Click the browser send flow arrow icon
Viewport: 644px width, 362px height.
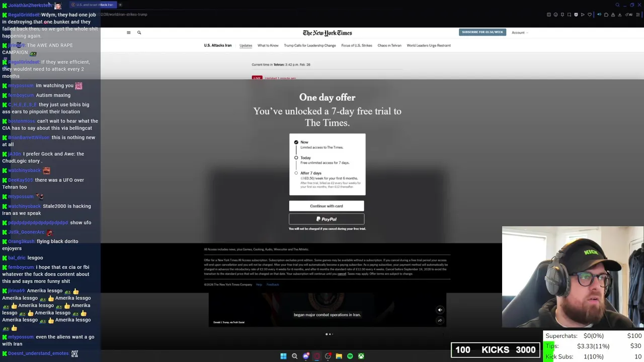pyautogui.click(x=583, y=15)
